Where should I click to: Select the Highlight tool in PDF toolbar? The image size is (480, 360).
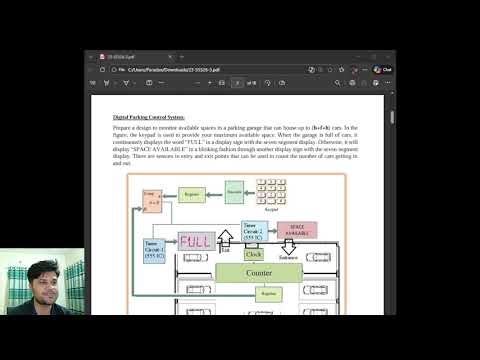(106, 83)
